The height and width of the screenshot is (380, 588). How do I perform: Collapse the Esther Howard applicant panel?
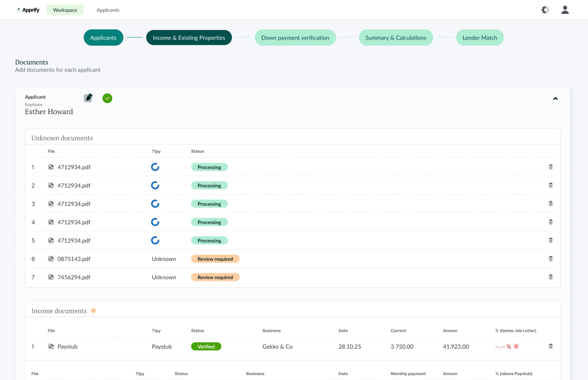coord(555,99)
